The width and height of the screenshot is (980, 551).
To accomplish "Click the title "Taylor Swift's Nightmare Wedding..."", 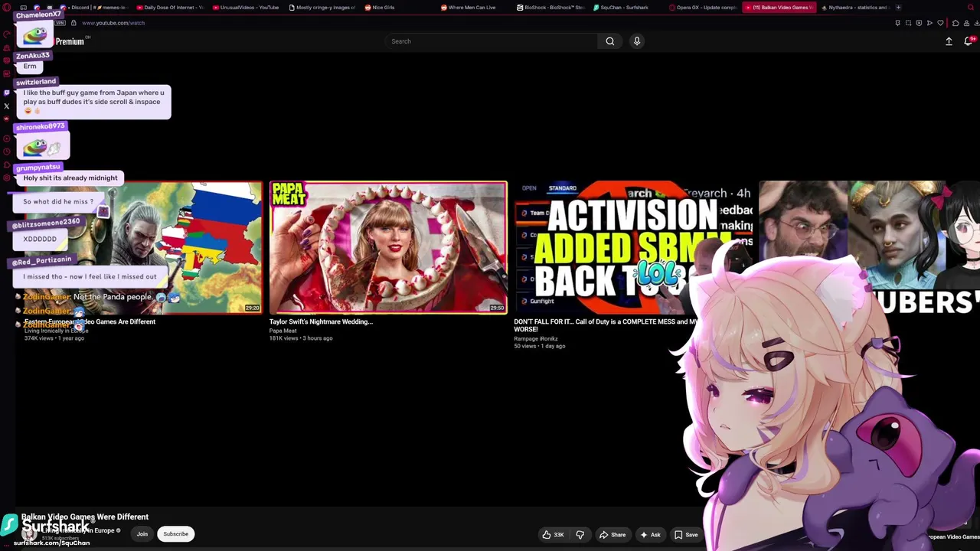I will (x=321, y=322).
